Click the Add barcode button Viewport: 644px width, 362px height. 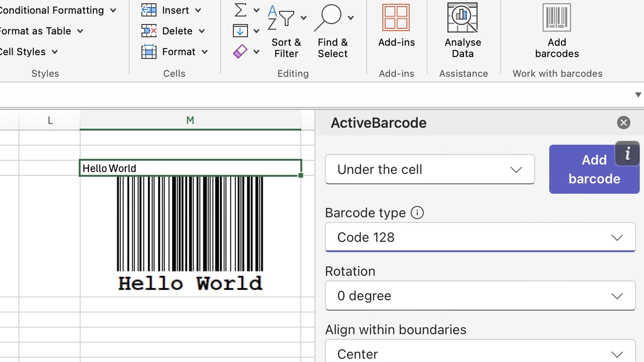(594, 169)
